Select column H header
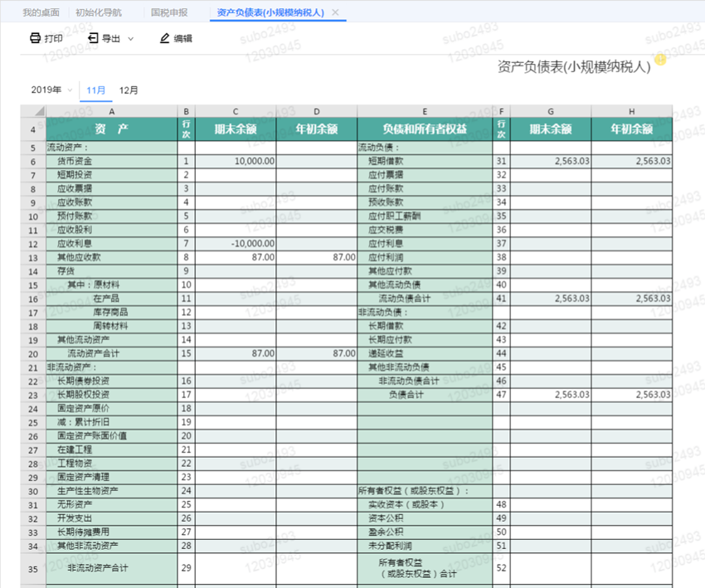 point(632,111)
